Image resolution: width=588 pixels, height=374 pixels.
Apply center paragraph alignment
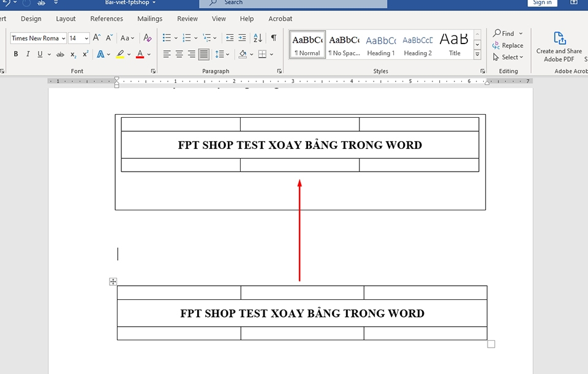pyautogui.click(x=178, y=54)
